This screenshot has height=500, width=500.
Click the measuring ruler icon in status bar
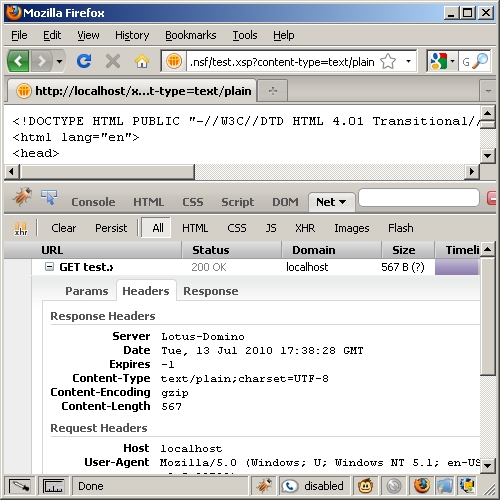point(53,486)
